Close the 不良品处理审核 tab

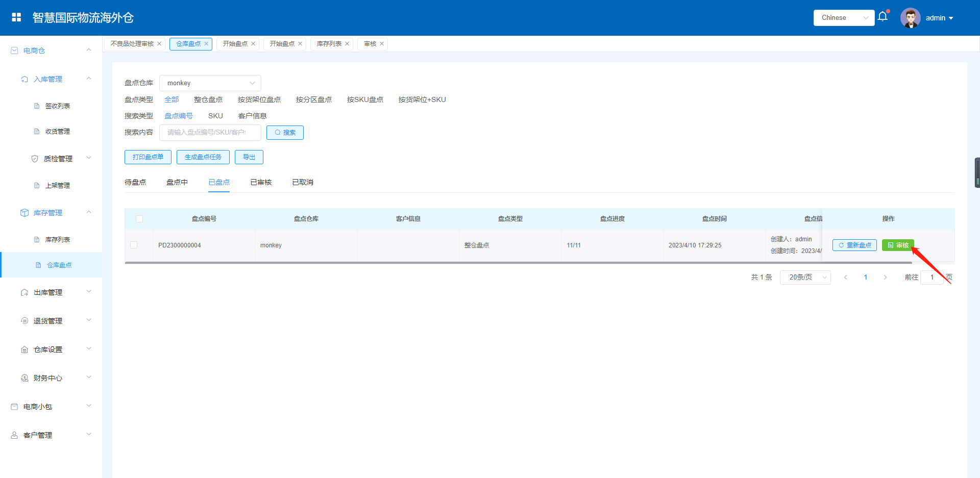pos(159,44)
